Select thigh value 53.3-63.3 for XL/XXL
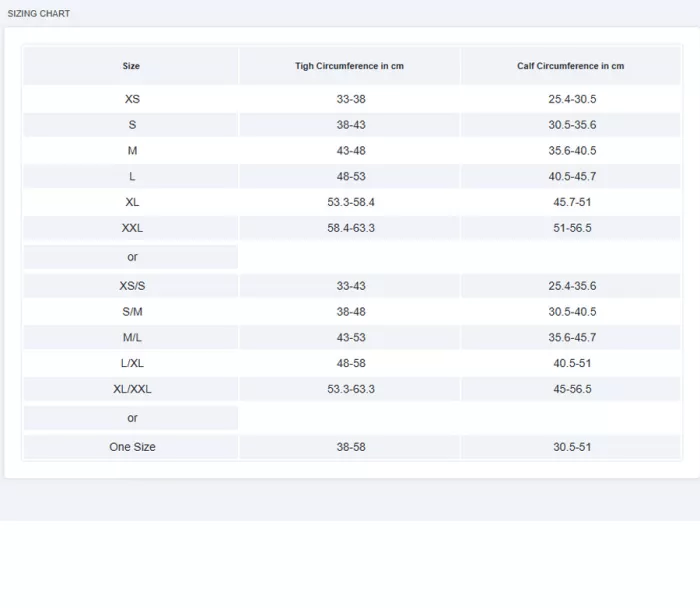The image size is (700, 608). (350, 389)
